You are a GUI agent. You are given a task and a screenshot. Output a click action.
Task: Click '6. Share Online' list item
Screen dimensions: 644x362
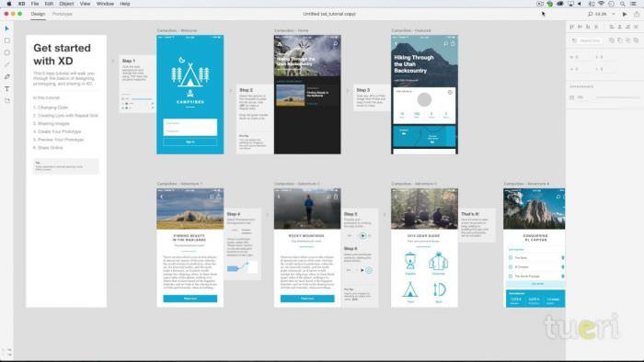[48, 148]
